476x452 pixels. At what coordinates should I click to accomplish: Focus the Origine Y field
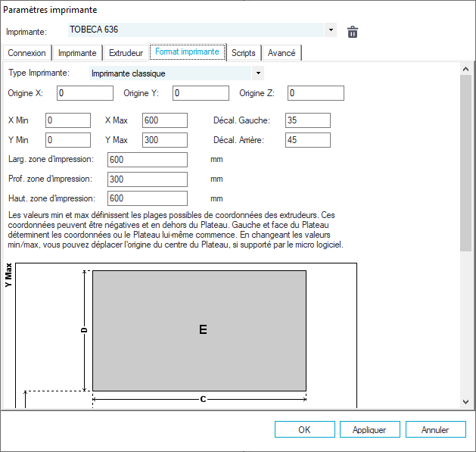pos(201,93)
